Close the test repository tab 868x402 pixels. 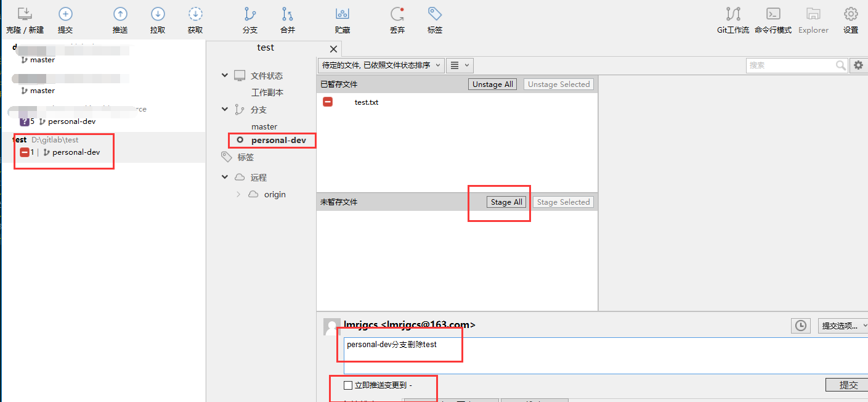333,49
